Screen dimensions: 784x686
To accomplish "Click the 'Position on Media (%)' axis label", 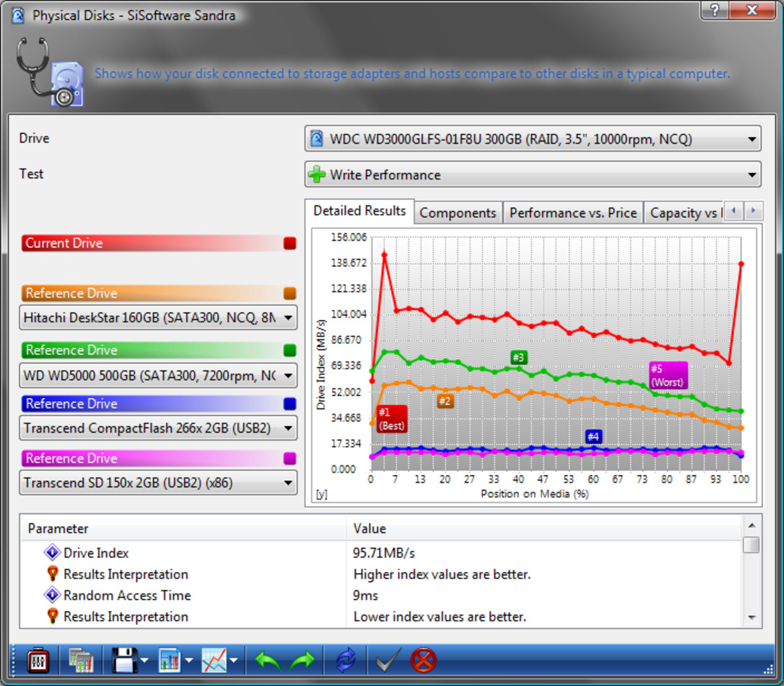I will (535, 494).
